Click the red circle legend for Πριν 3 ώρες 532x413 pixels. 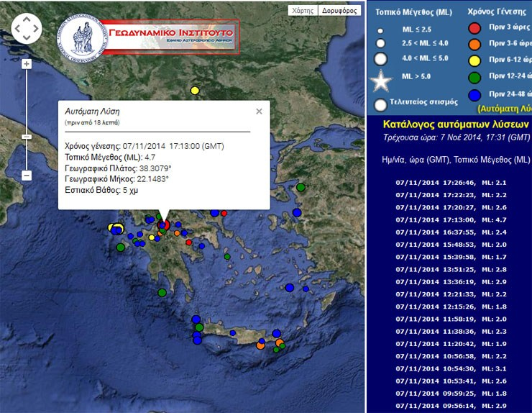click(x=474, y=28)
